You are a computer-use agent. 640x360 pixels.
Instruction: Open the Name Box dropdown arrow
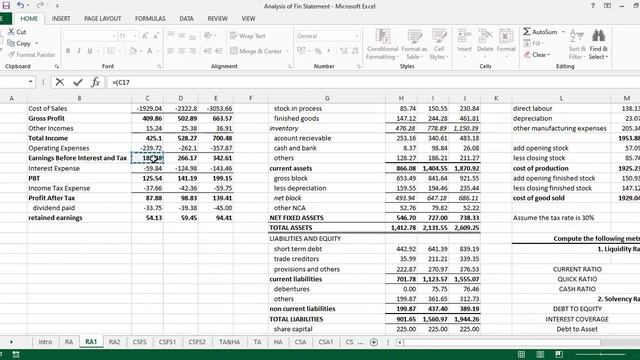click(x=31, y=82)
